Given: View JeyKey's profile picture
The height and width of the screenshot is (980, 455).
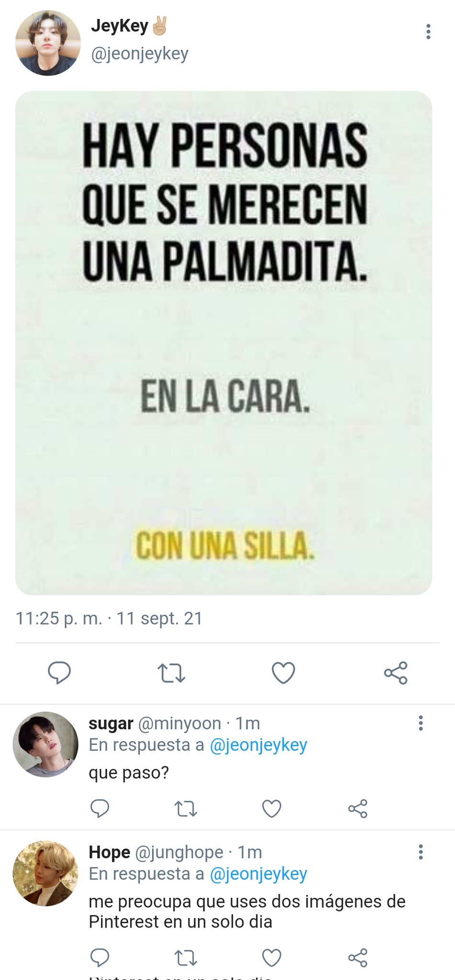Looking at the screenshot, I should (x=48, y=43).
